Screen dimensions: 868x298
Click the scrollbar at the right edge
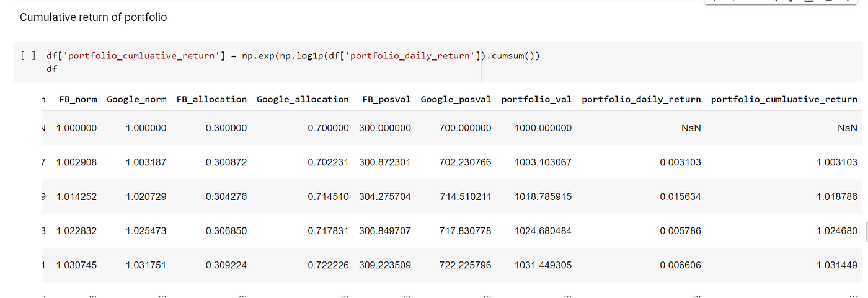tap(865, 232)
